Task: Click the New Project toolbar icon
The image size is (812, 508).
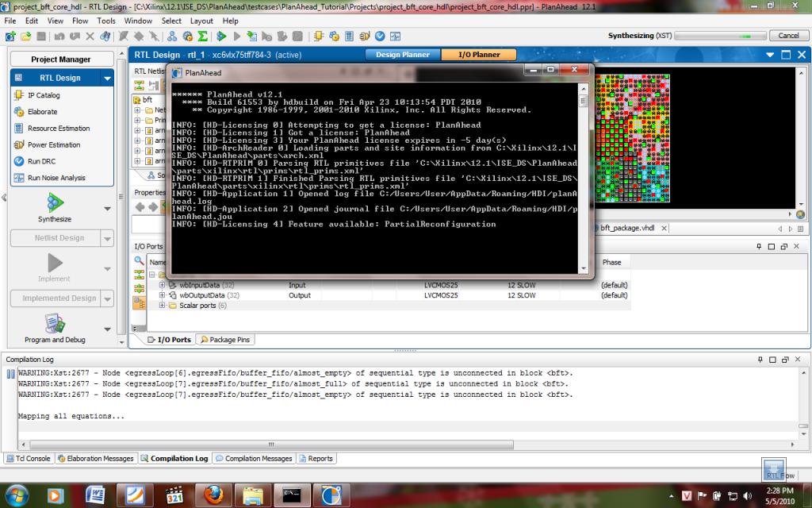Action: click(x=10, y=37)
